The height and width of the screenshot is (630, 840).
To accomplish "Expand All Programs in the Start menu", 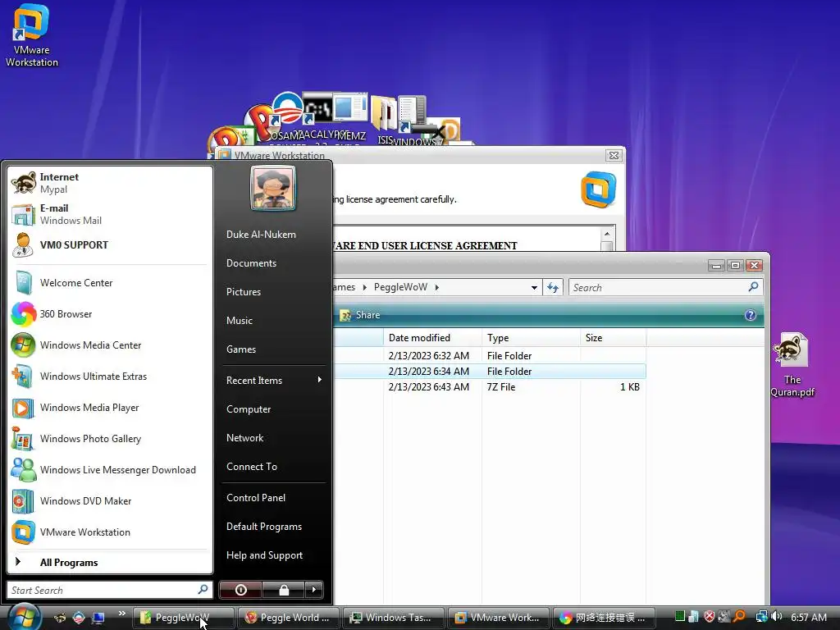I will click(x=110, y=563).
